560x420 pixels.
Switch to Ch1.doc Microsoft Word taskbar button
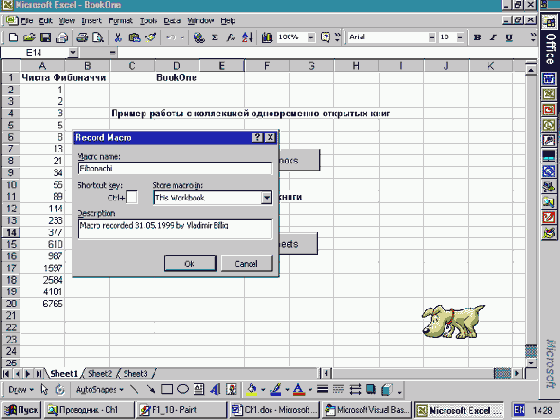pyautogui.click(x=274, y=410)
